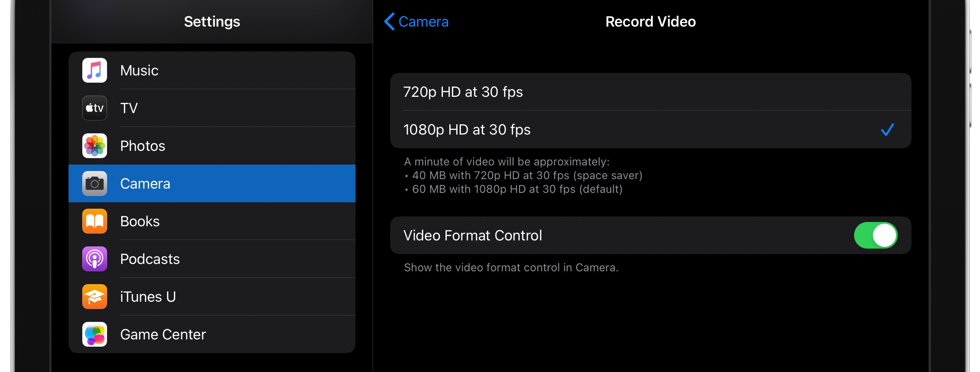980x372 pixels.
Task: Tap the Photos flower icon
Action: (x=95, y=146)
